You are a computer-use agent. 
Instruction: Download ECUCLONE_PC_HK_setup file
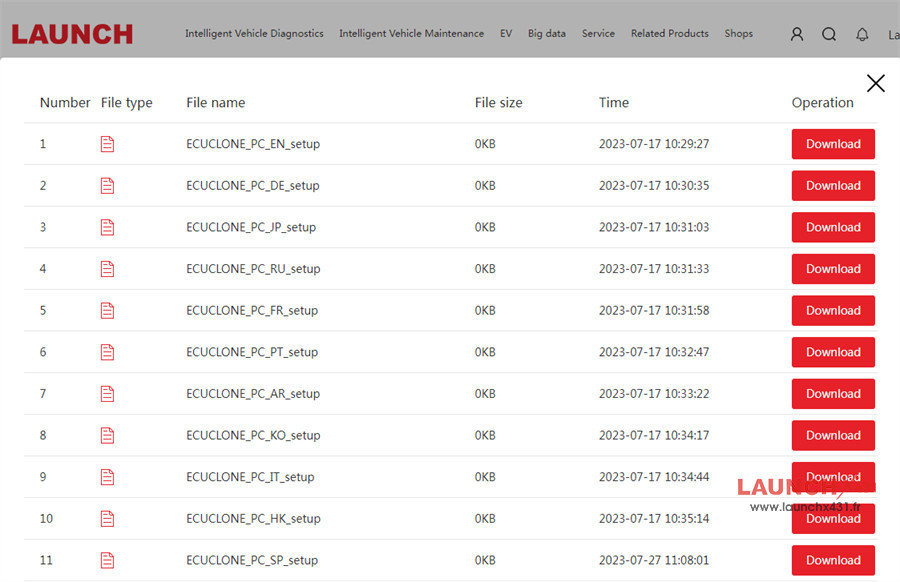(x=833, y=519)
